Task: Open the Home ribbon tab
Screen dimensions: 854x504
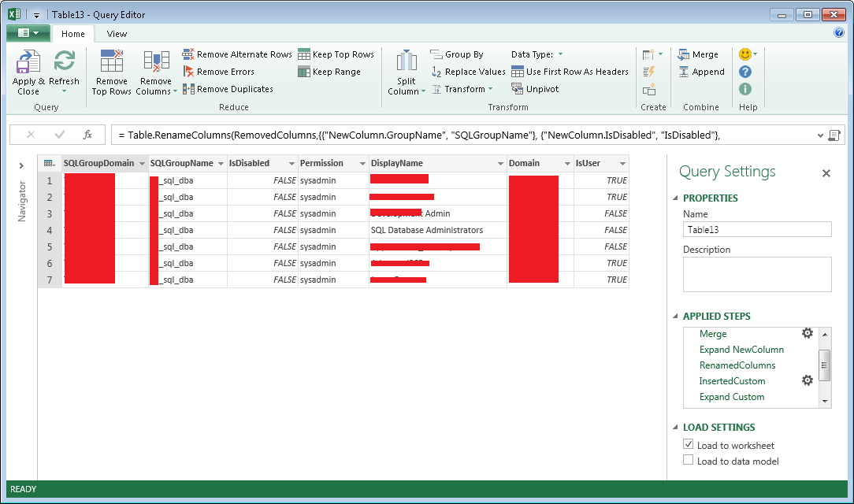Action: pyautogui.click(x=73, y=34)
